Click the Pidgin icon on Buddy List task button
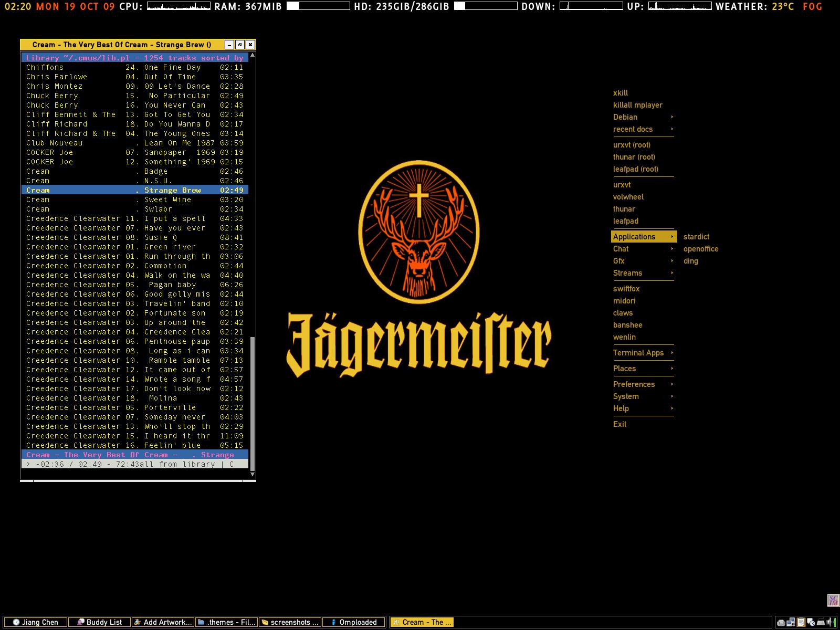 pyautogui.click(x=81, y=622)
